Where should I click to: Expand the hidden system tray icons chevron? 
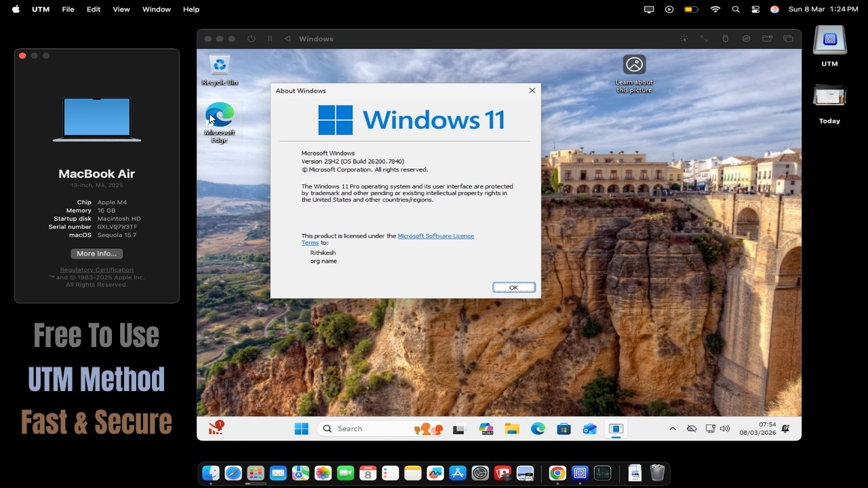(x=673, y=428)
